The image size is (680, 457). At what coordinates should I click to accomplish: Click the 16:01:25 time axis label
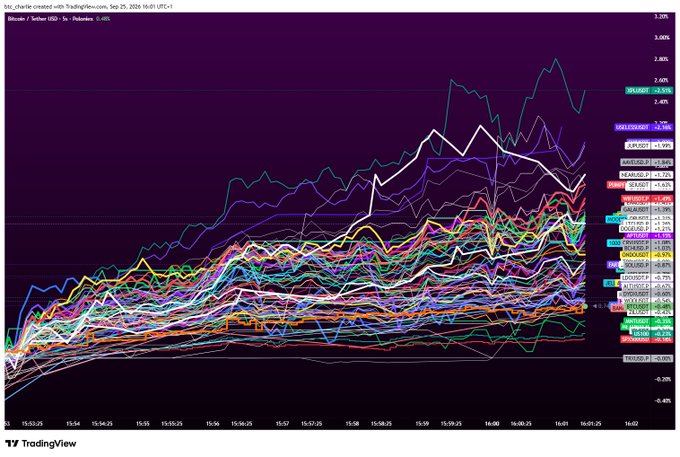point(590,424)
